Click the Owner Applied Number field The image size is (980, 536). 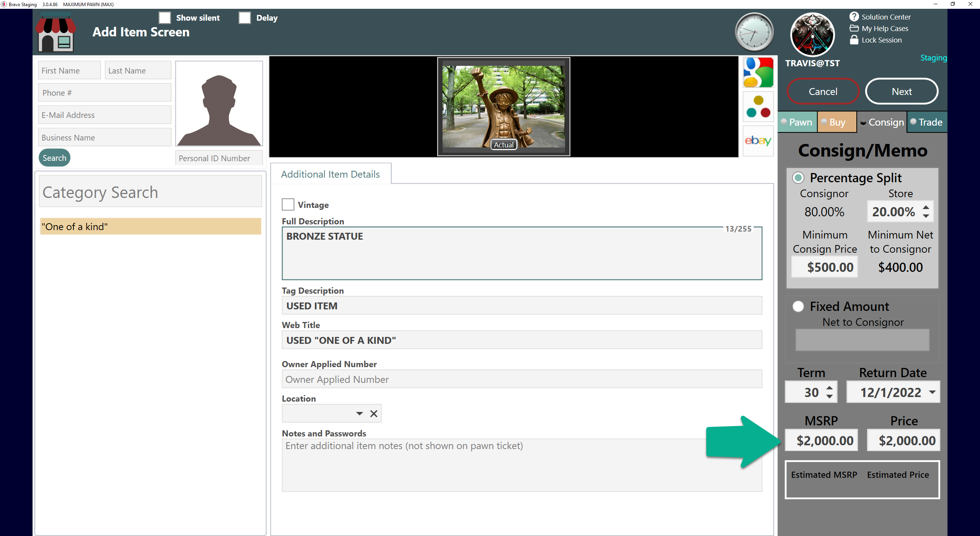pyautogui.click(x=522, y=379)
